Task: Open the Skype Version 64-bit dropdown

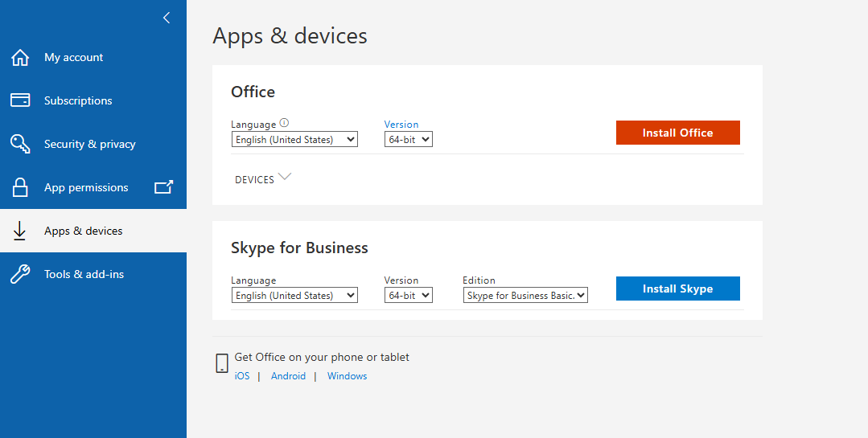Action: (409, 295)
